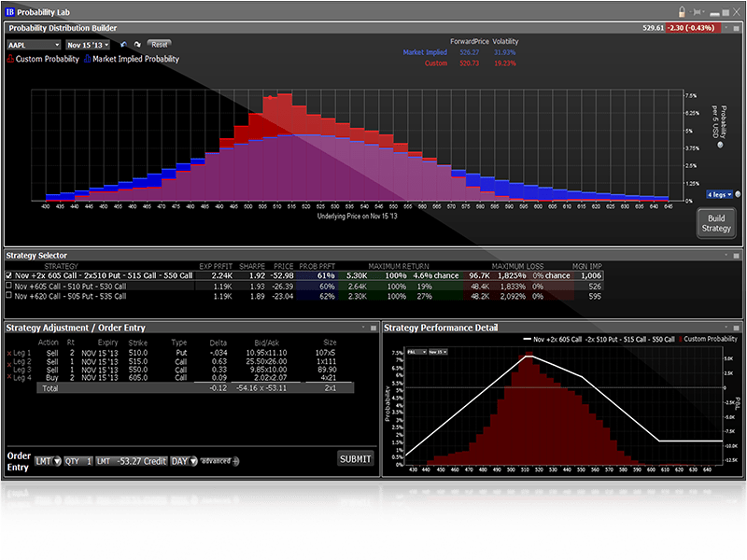Click the MAXIMUM RETURN column header
This screenshot has height=560, width=747.
tap(399, 266)
